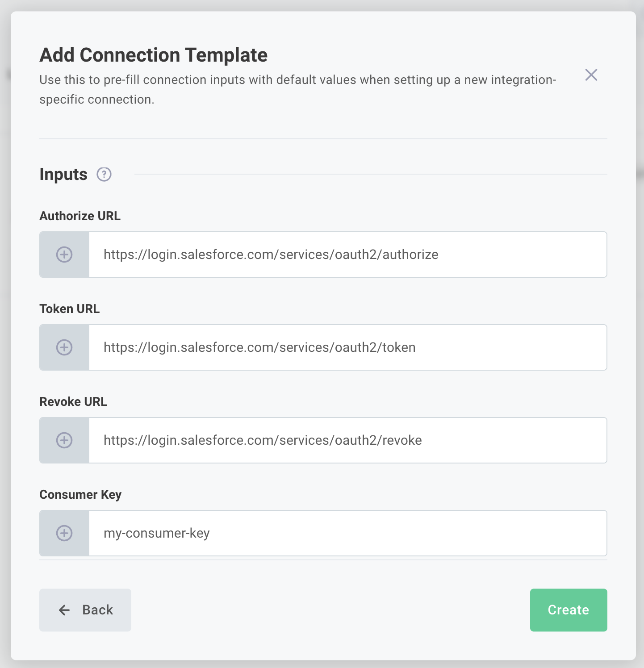Click the plus icon beside Authorize URL

tap(65, 255)
